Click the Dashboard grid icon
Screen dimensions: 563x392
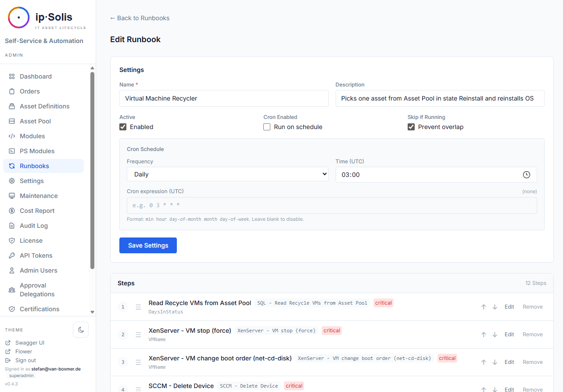12,76
